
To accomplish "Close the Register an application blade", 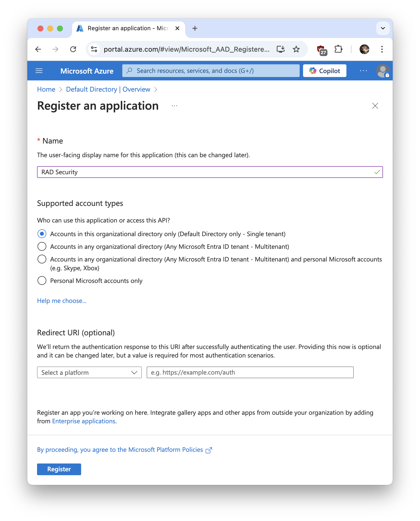I will 375,106.
